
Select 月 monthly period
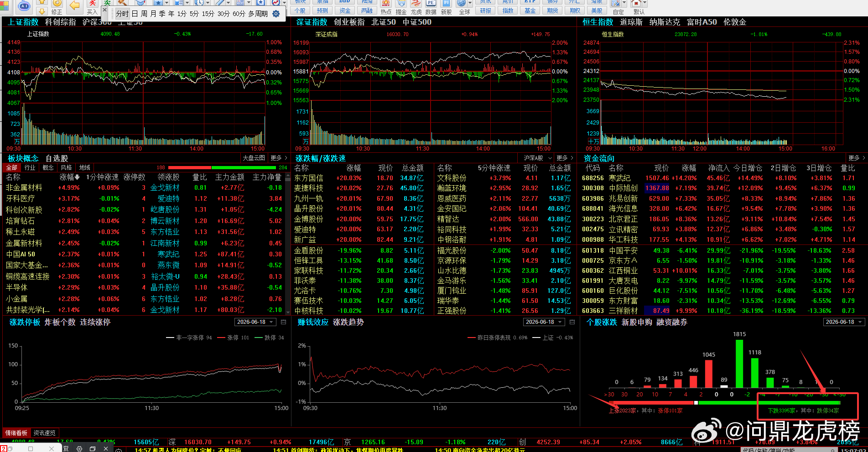pos(153,14)
